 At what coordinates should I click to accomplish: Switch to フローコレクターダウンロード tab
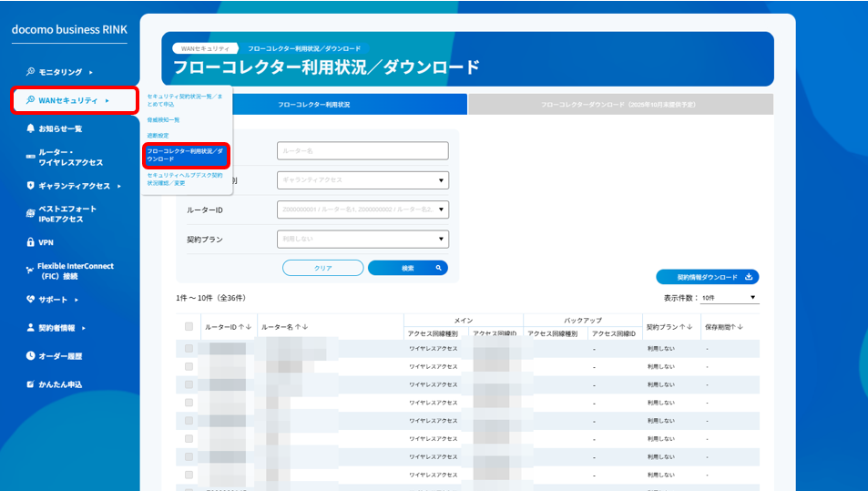[620, 104]
